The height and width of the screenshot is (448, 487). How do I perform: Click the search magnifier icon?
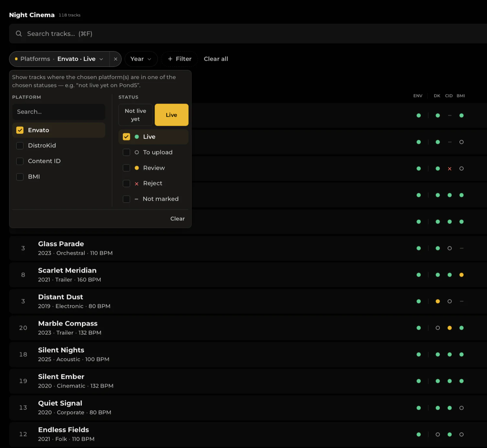tap(19, 33)
